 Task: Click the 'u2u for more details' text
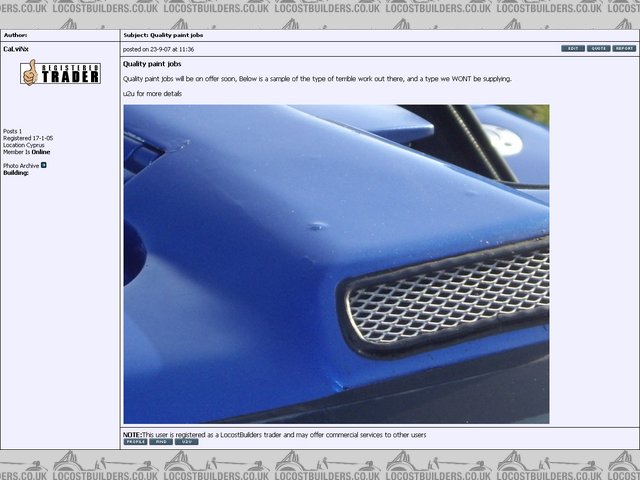point(152,93)
